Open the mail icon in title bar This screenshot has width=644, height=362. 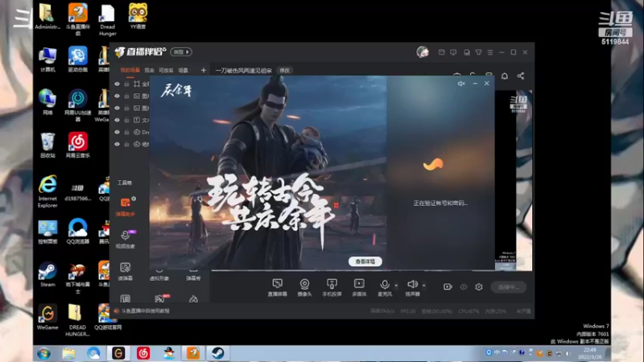coord(441,52)
